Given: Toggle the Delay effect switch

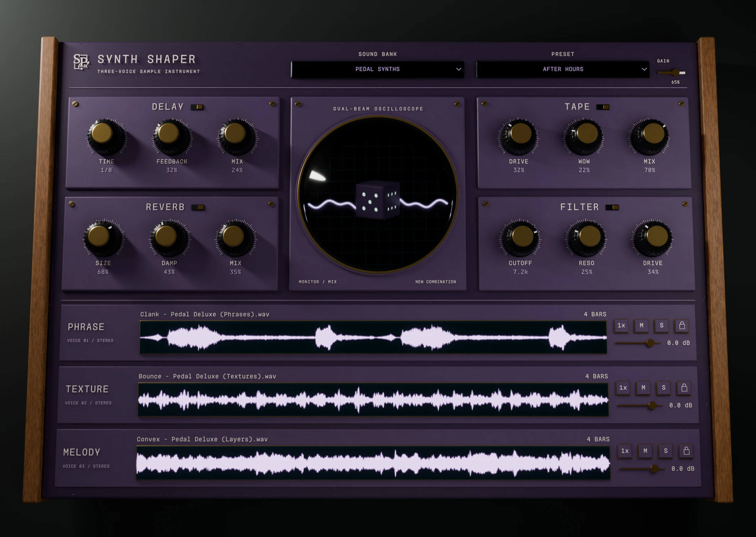Looking at the screenshot, I should coord(197,107).
